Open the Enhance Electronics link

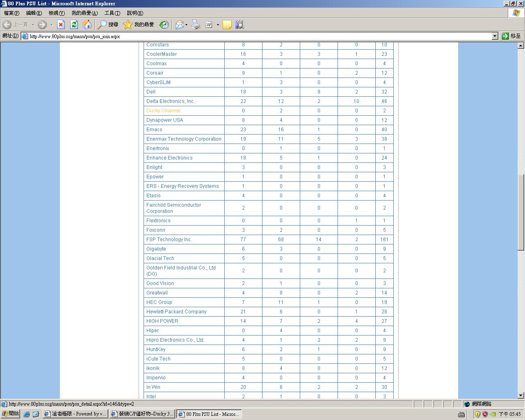[x=169, y=158]
